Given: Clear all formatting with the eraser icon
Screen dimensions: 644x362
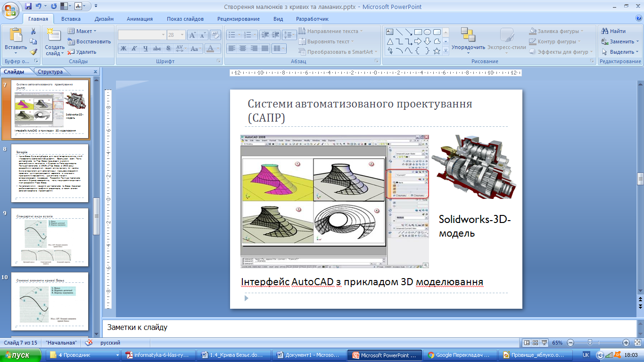Looking at the screenshot, I should (x=215, y=35).
